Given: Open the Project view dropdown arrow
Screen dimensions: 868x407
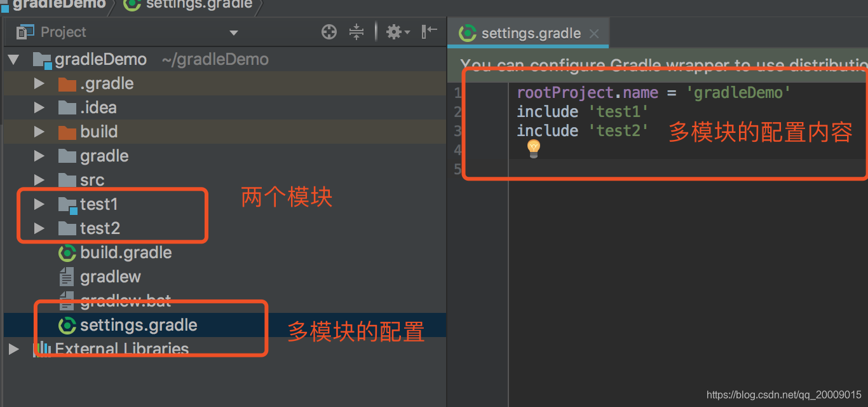Looking at the screenshot, I should pyautogui.click(x=234, y=32).
